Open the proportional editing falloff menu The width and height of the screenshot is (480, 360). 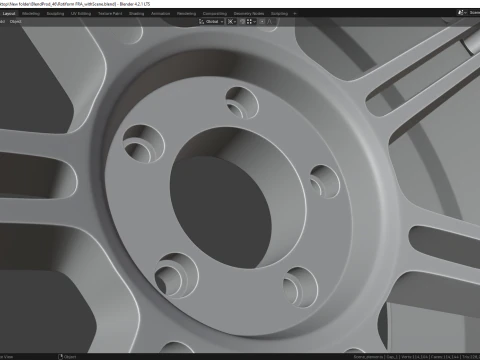point(270,22)
